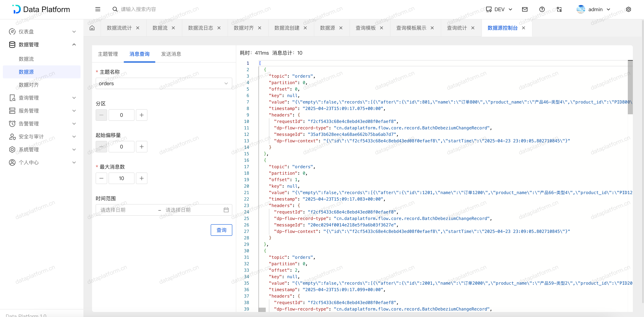Decrease max message count with minus
This screenshot has height=317, width=644.
[x=101, y=178]
